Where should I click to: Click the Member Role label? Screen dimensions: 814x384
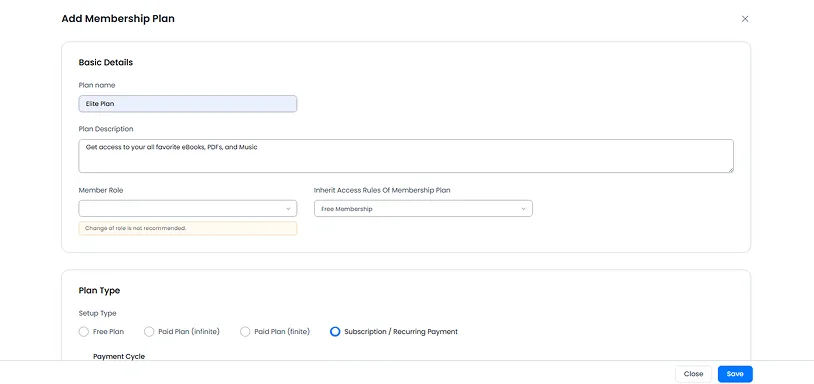[x=101, y=190]
